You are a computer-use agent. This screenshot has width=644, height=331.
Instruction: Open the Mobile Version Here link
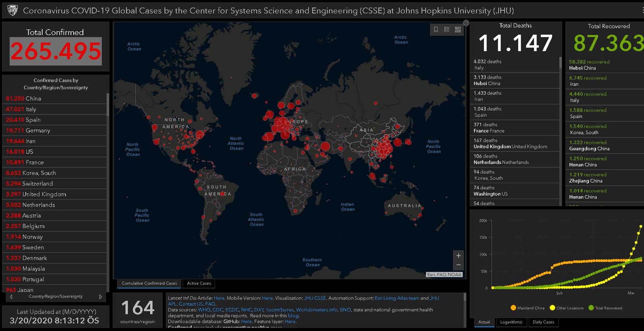click(267, 298)
